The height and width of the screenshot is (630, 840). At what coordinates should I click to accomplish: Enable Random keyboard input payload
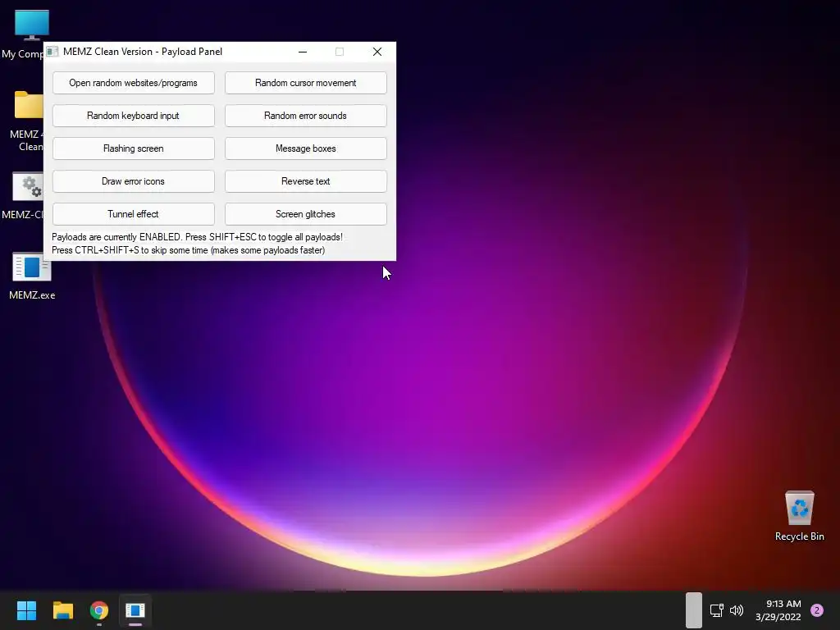point(134,116)
